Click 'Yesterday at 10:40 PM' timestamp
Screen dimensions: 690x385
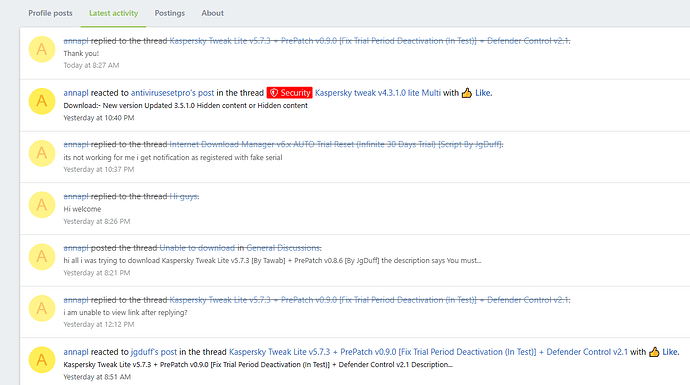pyautogui.click(x=99, y=118)
